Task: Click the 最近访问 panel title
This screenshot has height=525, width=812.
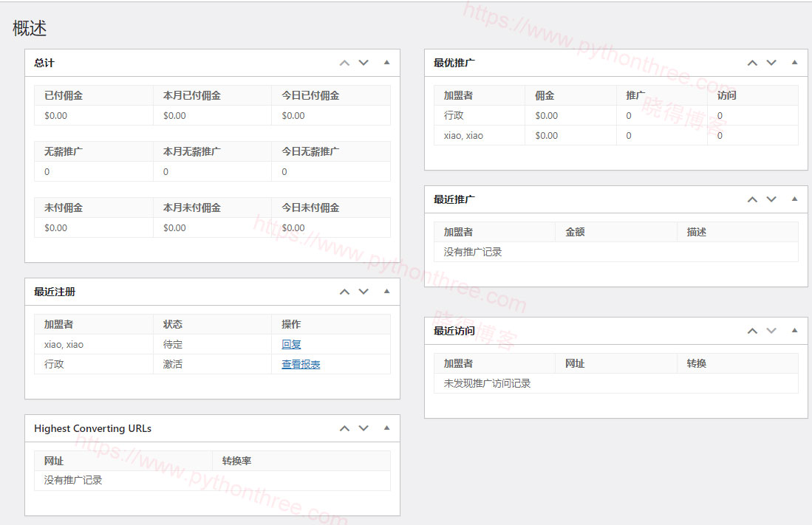Action: [454, 330]
